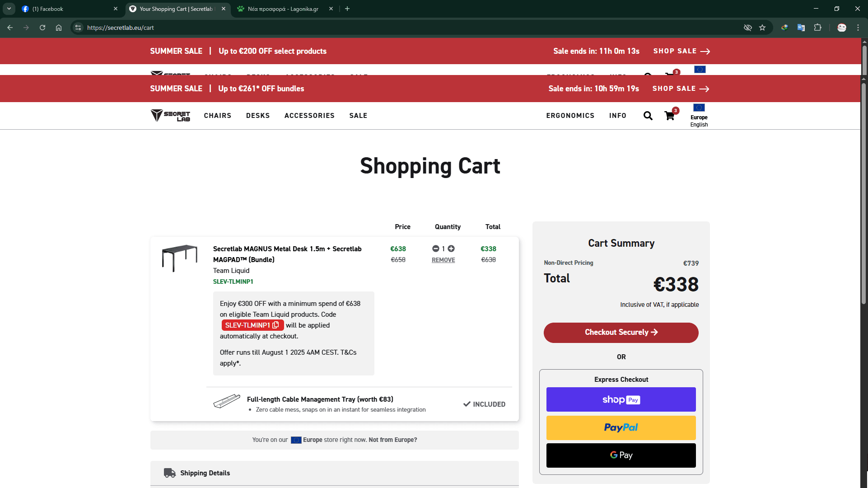This screenshot has height=488, width=868.
Task: Open the INFO menu
Action: coord(618,116)
